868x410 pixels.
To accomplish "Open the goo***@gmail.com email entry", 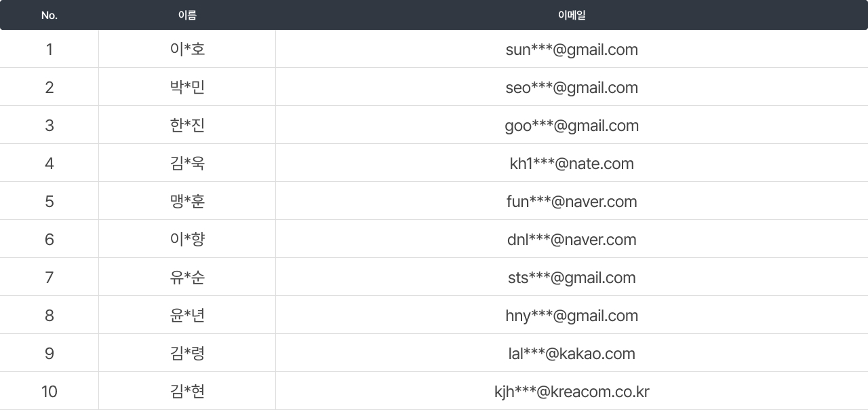I will [x=572, y=126].
